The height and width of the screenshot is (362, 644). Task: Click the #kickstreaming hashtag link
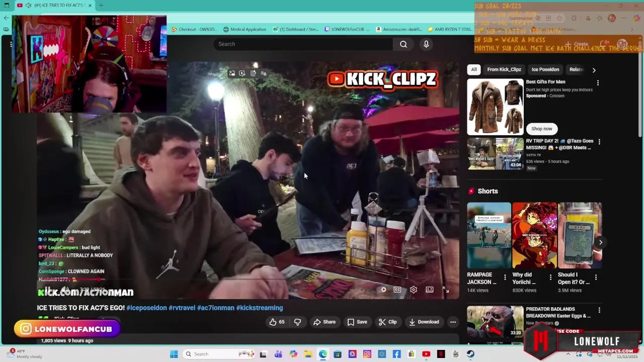point(260,308)
